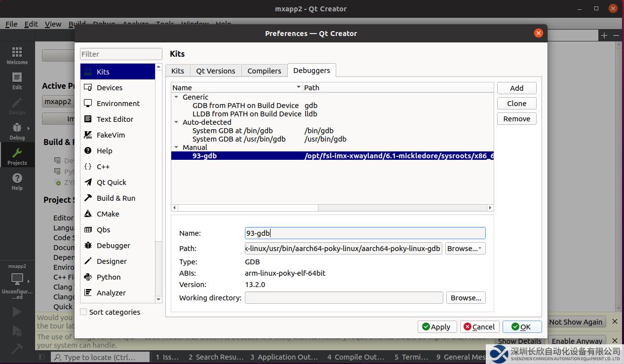624x364 pixels.
Task: Open the Application Output pane
Action: point(284,357)
